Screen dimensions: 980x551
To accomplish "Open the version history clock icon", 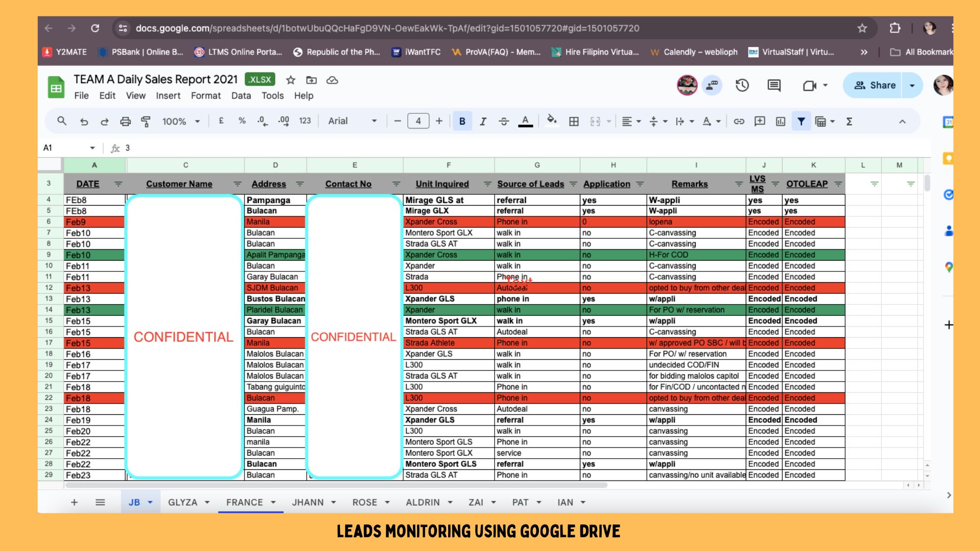I will coord(742,85).
